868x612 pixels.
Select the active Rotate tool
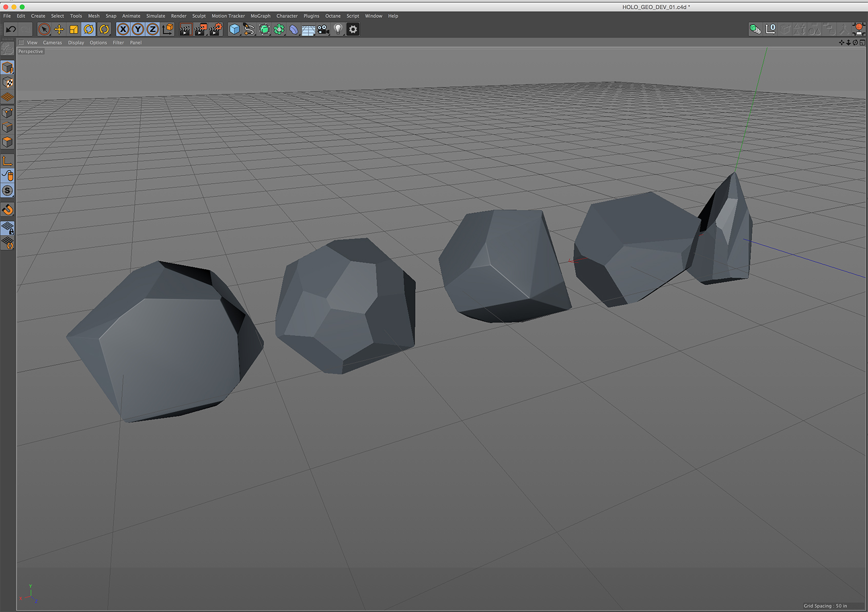(89, 29)
